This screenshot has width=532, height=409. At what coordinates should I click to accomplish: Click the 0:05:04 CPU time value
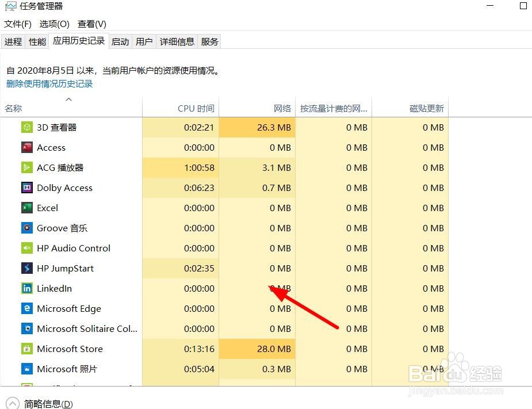199,369
